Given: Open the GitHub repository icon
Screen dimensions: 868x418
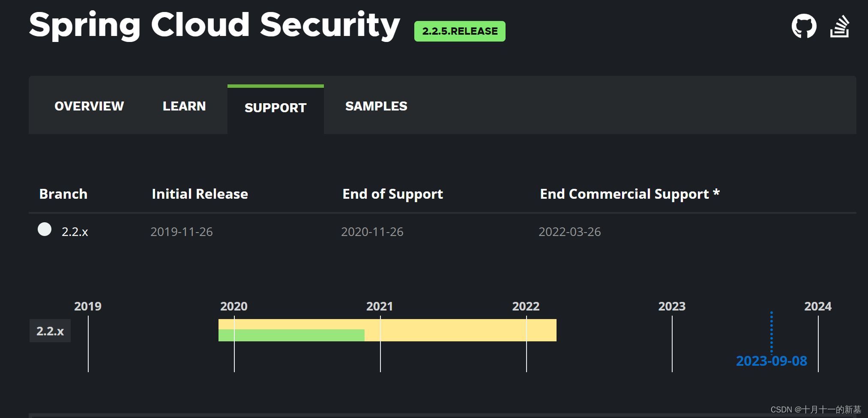Looking at the screenshot, I should tap(805, 26).
